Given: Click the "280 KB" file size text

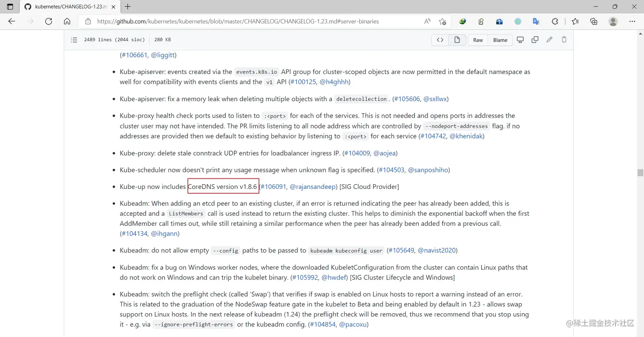Looking at the screenshot, I should [x=162, y=40].
